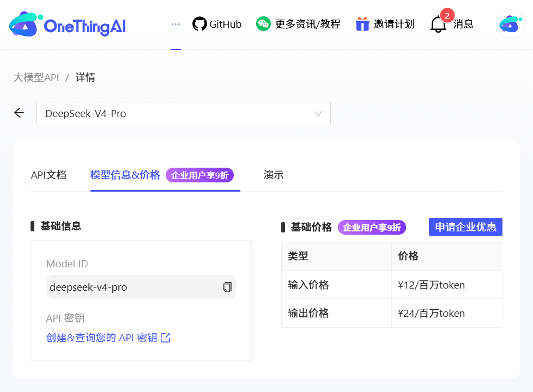Image resolution: width=533 pixels, height=392 pixels.
Task: Select the Model ID field label
Action: tap(67, 264)
